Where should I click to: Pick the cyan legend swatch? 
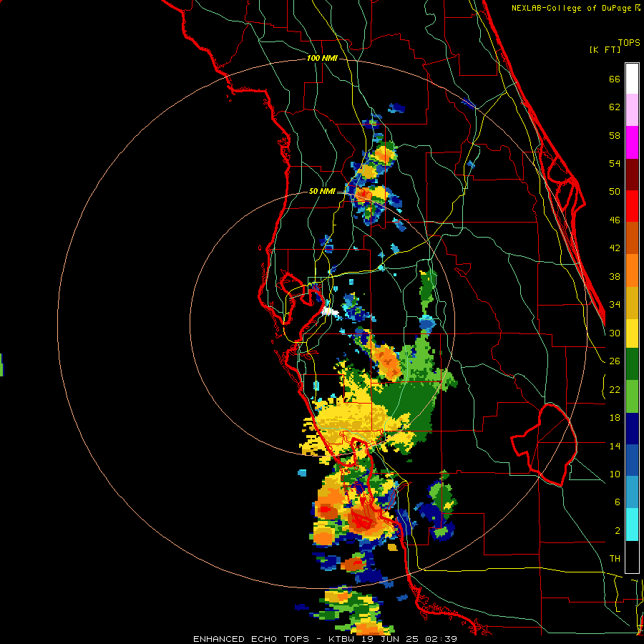pos(632,525)
